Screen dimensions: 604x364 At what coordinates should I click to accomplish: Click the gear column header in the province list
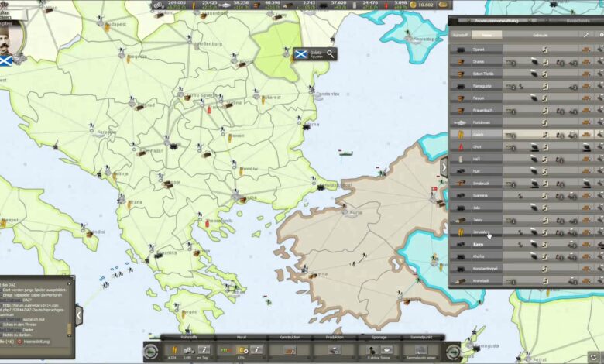pos(601,35)
